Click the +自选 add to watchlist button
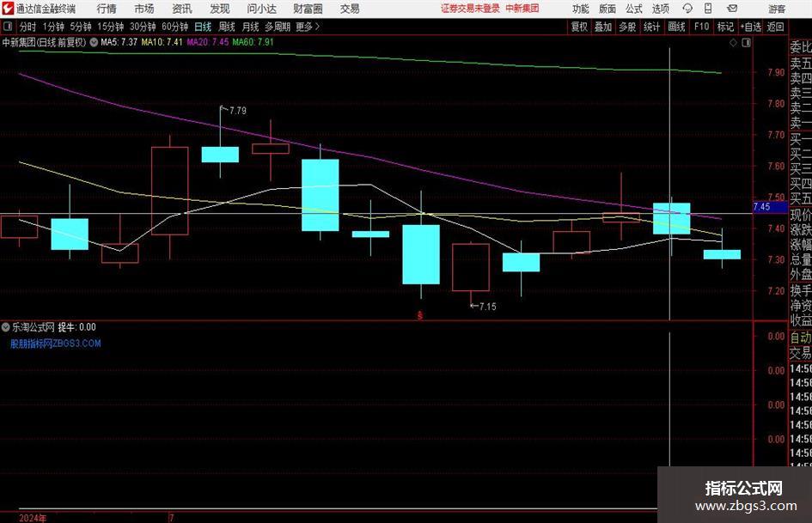 pyautogui.click(x=750, y=27)
